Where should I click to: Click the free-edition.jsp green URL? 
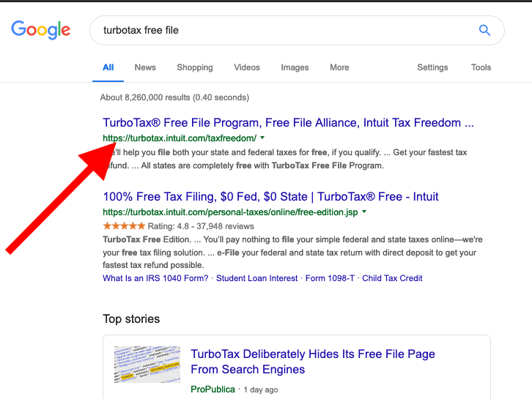pyautogui.click(x=230, y=212)
